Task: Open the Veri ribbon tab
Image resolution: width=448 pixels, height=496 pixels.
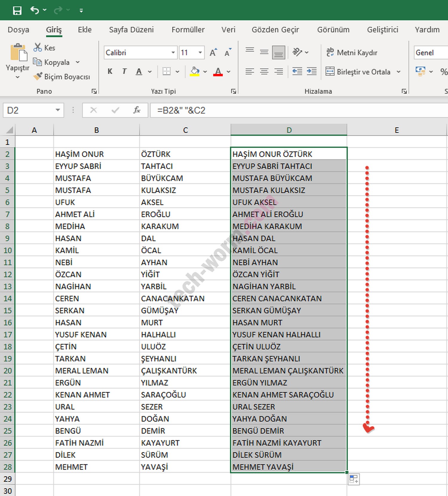Action: (228, 30)
